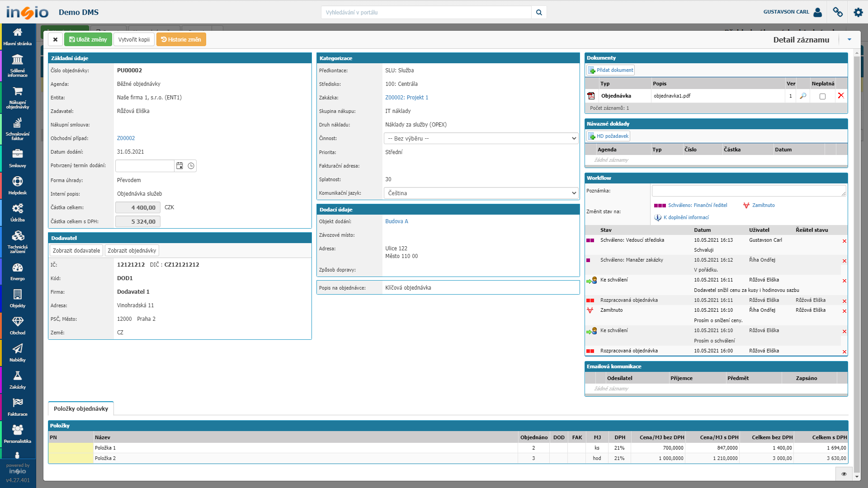The image size is (868, 488).
Task: Click the Potvrzený termín dodání calendar icon
Action: 180,166
